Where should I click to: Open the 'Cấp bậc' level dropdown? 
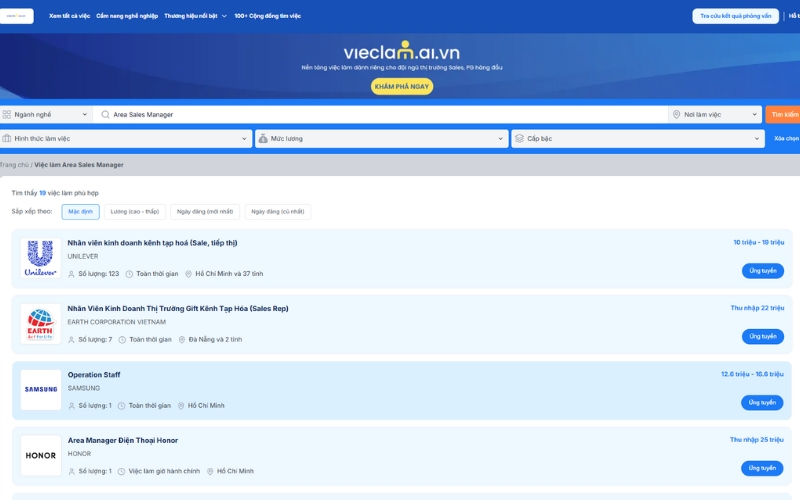click(638, 138)
